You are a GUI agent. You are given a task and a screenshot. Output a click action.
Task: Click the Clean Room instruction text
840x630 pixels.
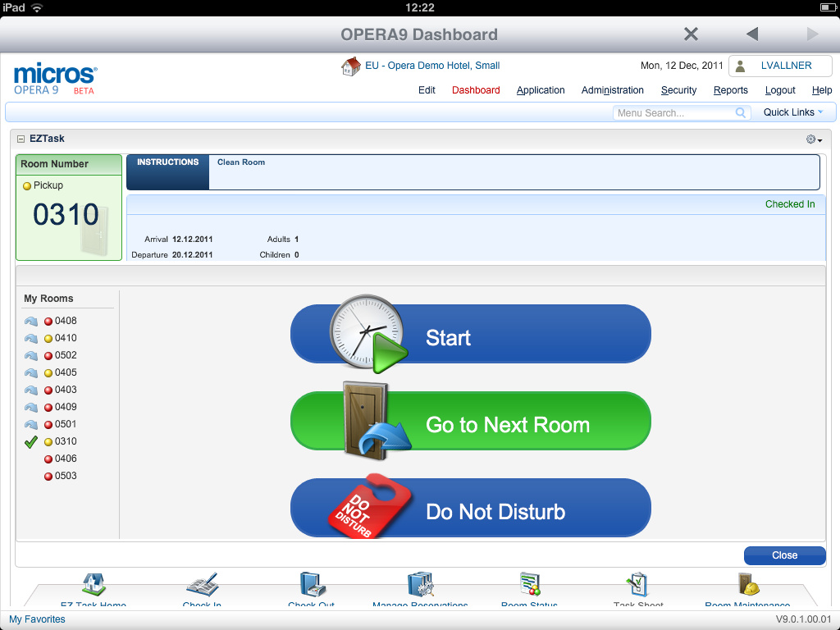pyautogui.click(x=241, y=162)
